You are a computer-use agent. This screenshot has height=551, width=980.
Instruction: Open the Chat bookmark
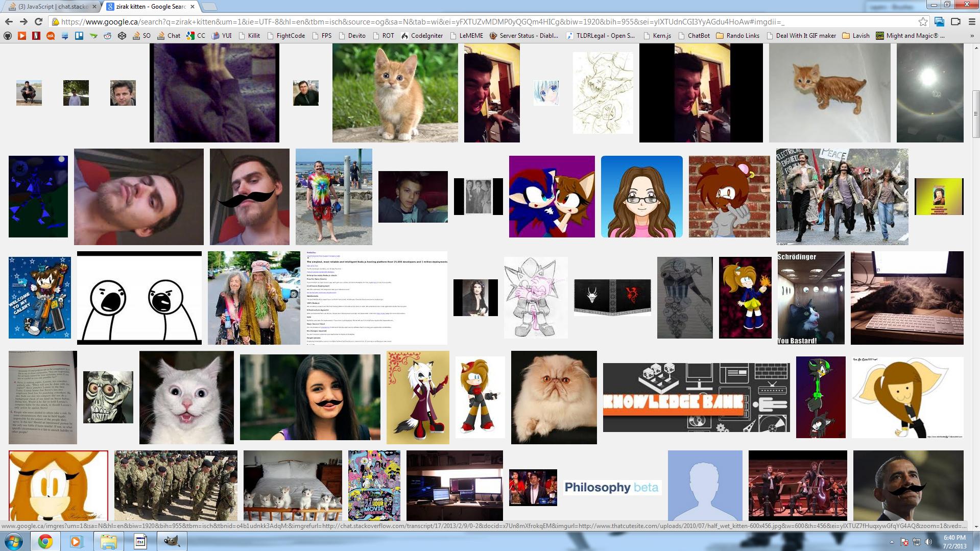[x=169, y=36]
